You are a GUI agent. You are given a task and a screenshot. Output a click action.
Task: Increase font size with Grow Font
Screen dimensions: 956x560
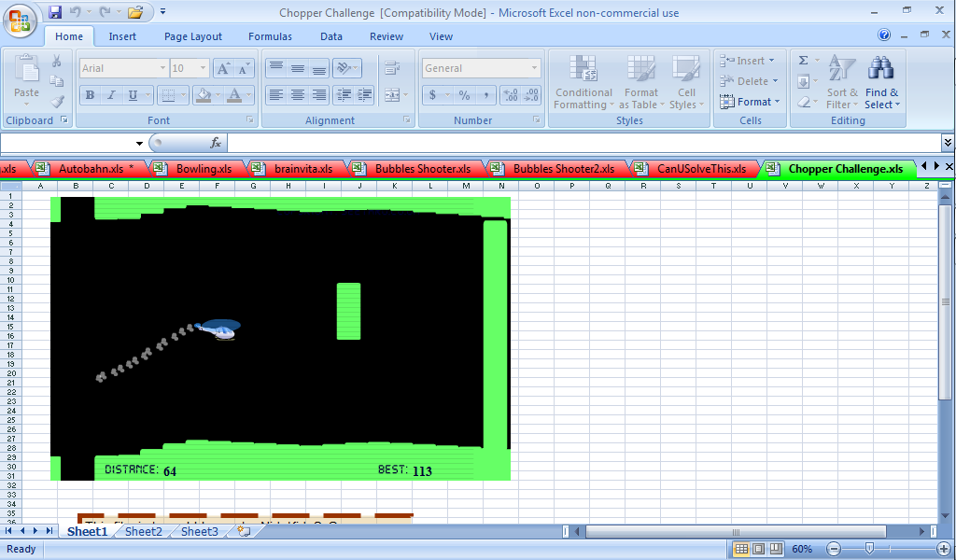click(x=223, y=68)
